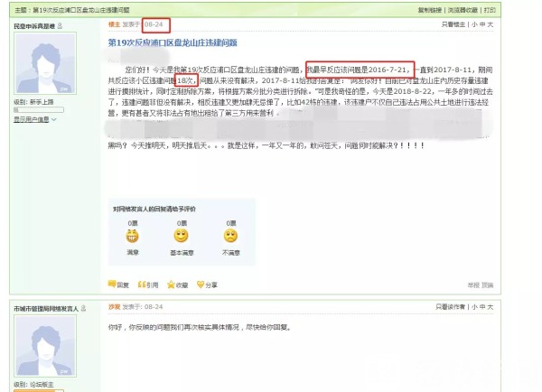Click the 满意 (satisfied) smiley face
Image resolution: width=542 pixels, height=392 pixels.
click(x=133, y=236)
